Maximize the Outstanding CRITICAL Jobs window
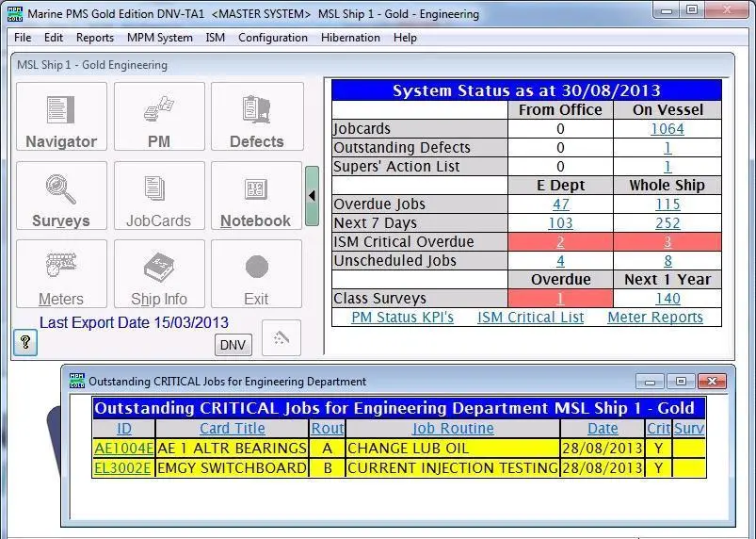Screen dimensions: 756x539 681,381
